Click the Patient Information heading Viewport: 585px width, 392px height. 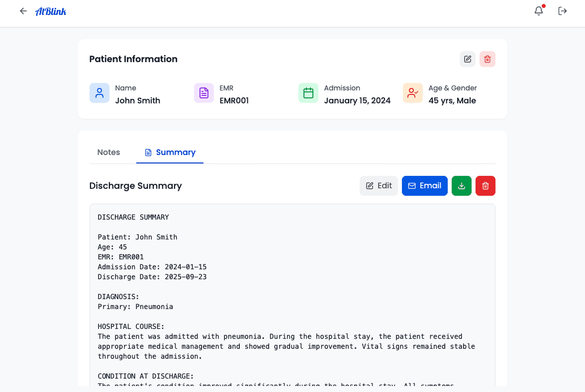coord(133,59)
